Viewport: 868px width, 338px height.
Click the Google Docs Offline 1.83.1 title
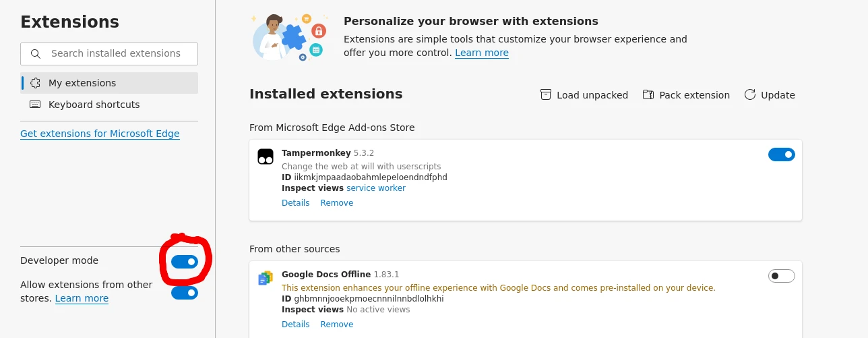[x=340, y=275]
